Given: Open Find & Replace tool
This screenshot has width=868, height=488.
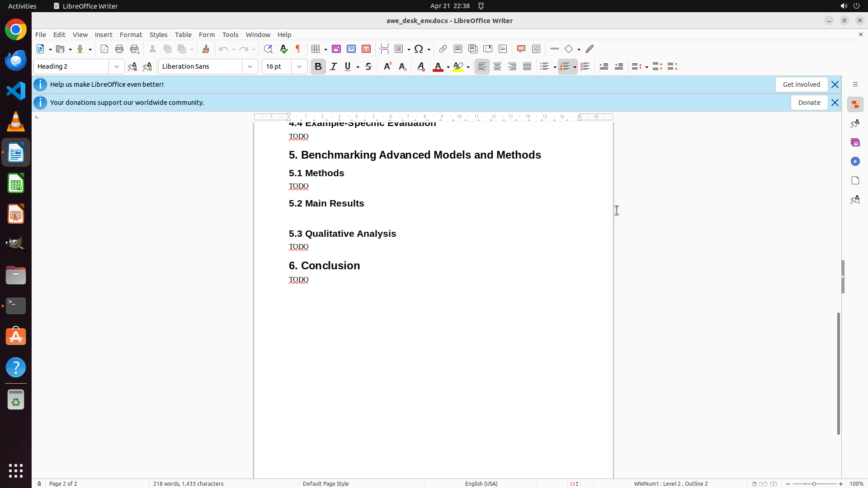Looking at the screenshot, I should 268,49.
